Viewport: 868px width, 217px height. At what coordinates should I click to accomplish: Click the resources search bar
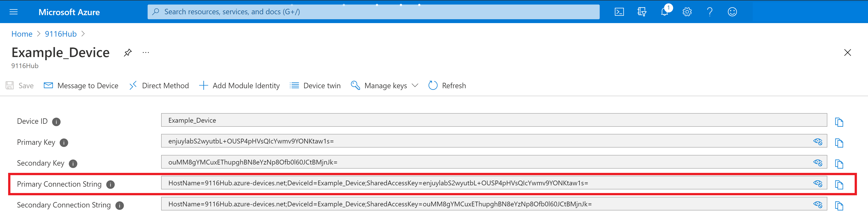point(371,12)
